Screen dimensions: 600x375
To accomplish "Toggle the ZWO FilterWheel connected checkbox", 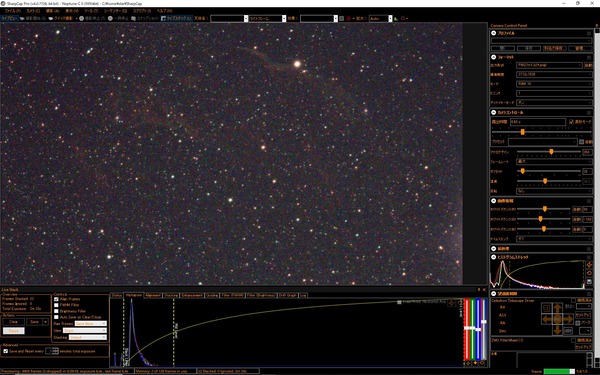I will pos(573,340).
